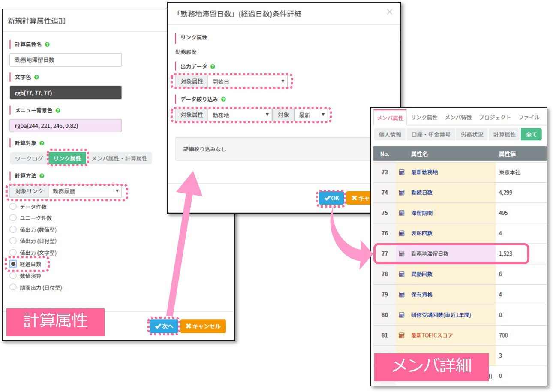Viewport: 553px width, 392px height.
Task: Switch to the リンク属性 tab in member detail
Action: pyautogui.click(x=424, y=117)
